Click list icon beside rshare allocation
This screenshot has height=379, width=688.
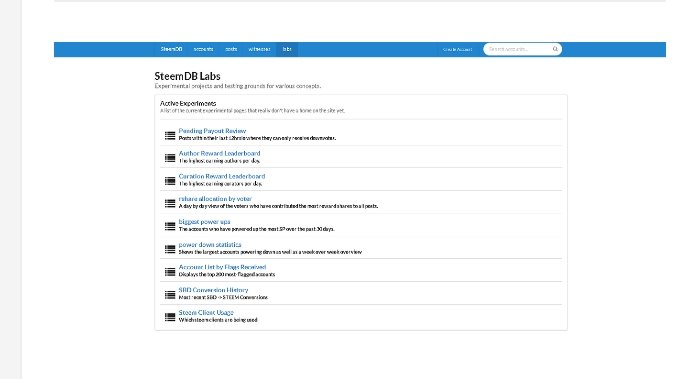[170, 204]
